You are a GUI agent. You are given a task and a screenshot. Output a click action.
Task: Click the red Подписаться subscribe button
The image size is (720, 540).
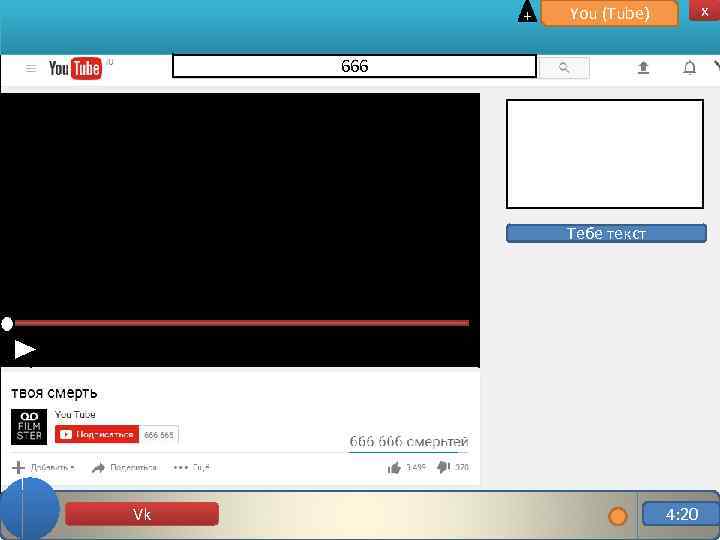pyautogui.click(x=97, y=434)
